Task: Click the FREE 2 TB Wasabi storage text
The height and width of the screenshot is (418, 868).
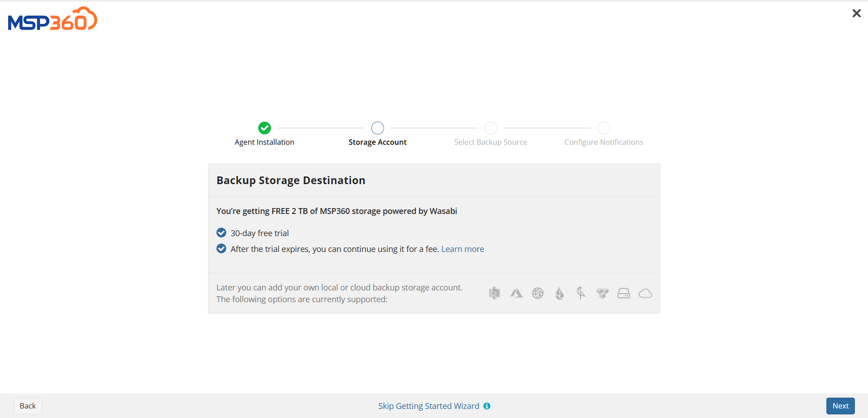Action: (337, 211)
